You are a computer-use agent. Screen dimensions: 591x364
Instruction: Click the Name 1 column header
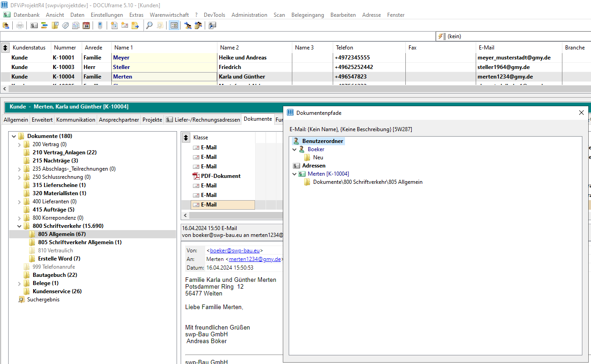coord(164,48)
